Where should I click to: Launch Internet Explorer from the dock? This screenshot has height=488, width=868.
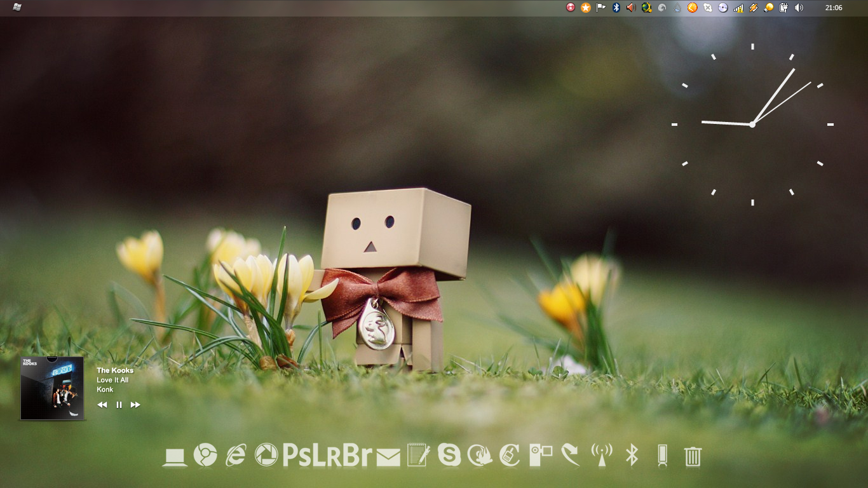click(236, 455)
